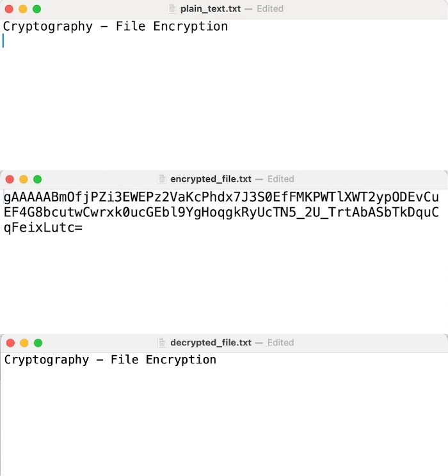Open the Edited dropdown of plain_text.txt

[x=269, y=9]
